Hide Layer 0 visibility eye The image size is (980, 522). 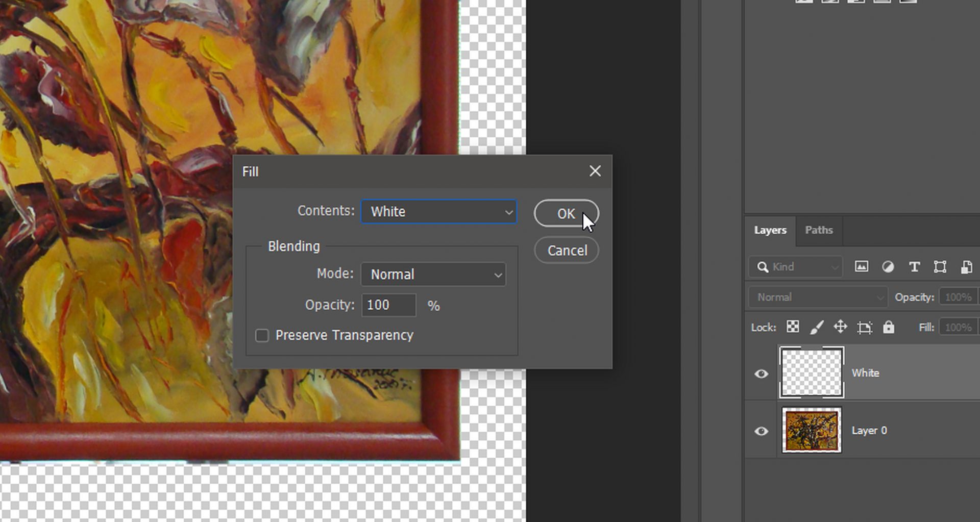(761, 431)
